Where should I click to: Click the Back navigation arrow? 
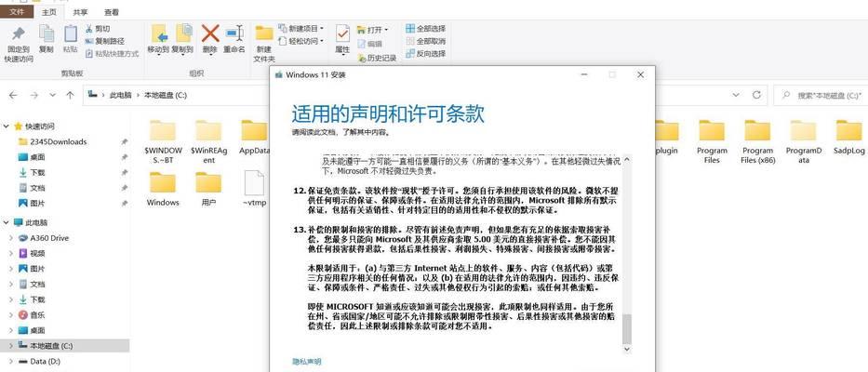pyautogui.click(x=13, y=95)
